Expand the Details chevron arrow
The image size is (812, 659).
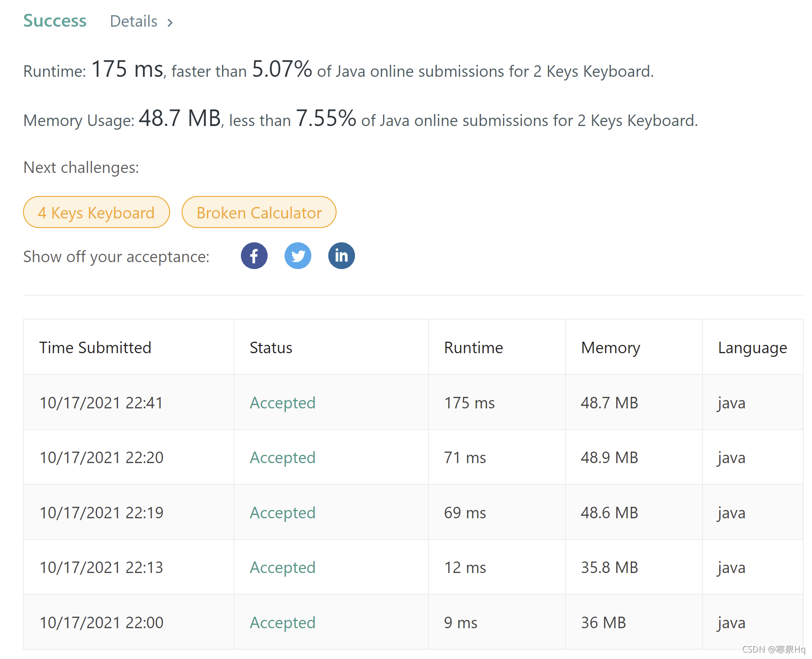[170, 23]
